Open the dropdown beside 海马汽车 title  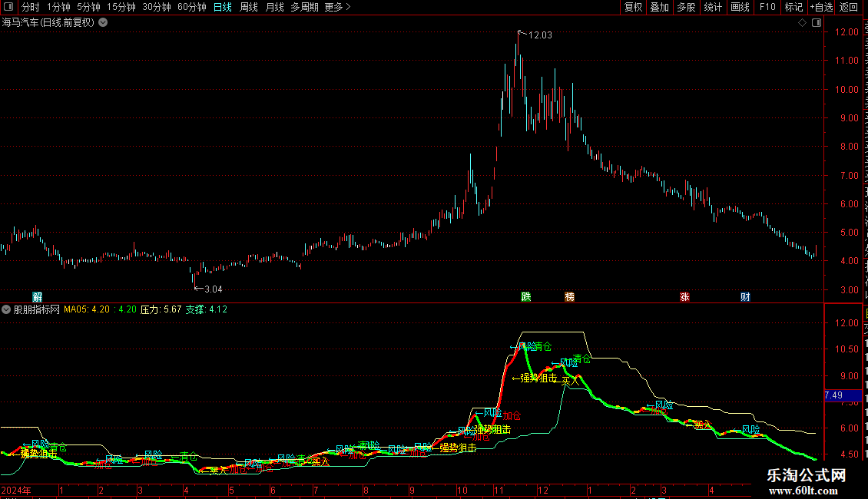point(103,23)
